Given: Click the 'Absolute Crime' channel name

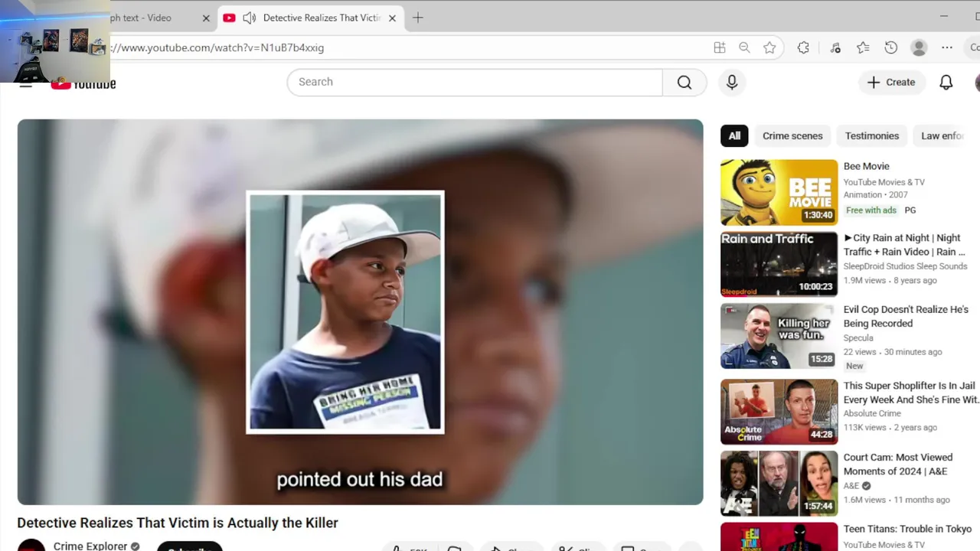Looking at the screenshot, I should pos(872,414).
